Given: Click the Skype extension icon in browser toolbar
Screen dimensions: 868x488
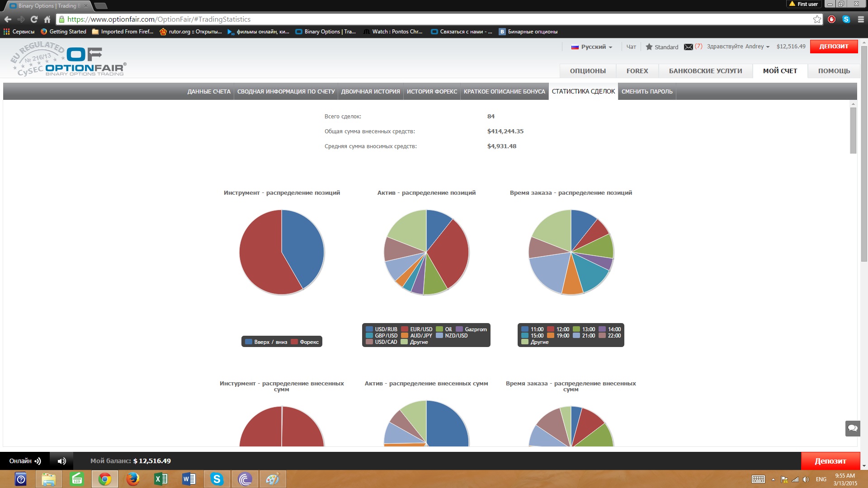Looking at the screenshot, I should [846, 19].
